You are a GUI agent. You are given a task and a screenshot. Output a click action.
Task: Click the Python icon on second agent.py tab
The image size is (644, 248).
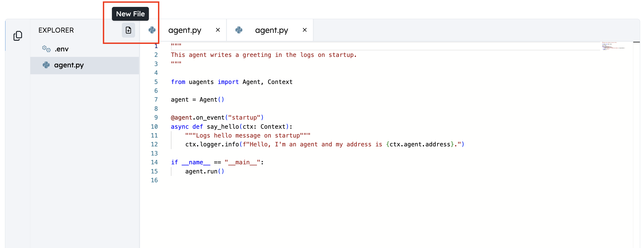pos(239,30)
